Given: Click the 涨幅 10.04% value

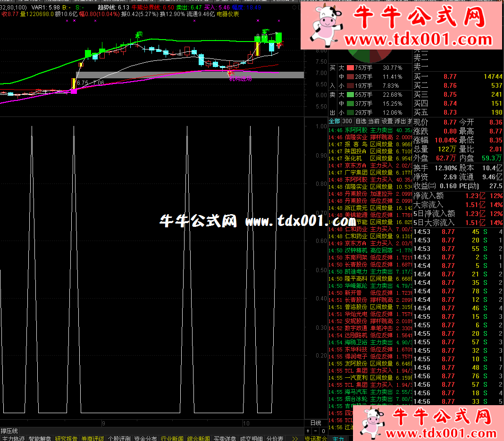Looking at the screenshot, I should coord(445,141).
